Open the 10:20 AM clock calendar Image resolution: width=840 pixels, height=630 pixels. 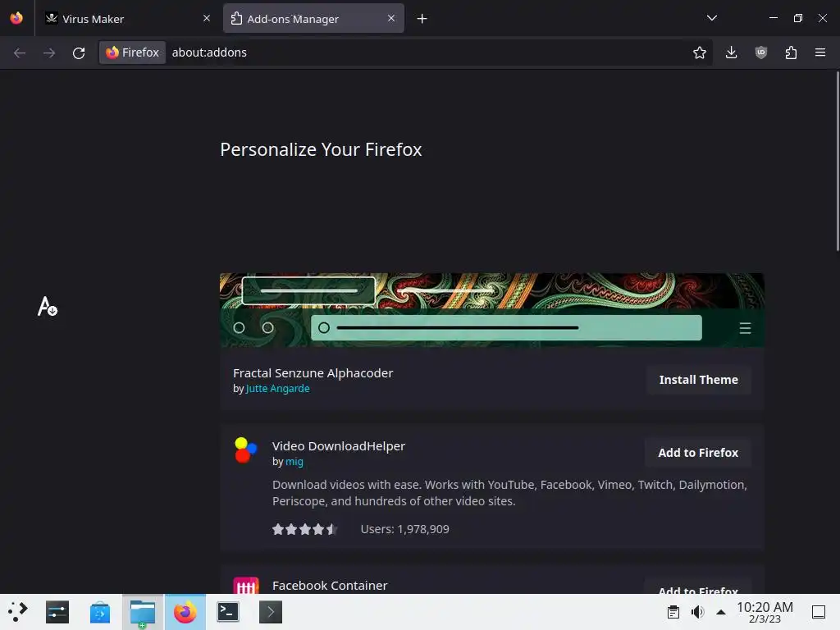765,612
